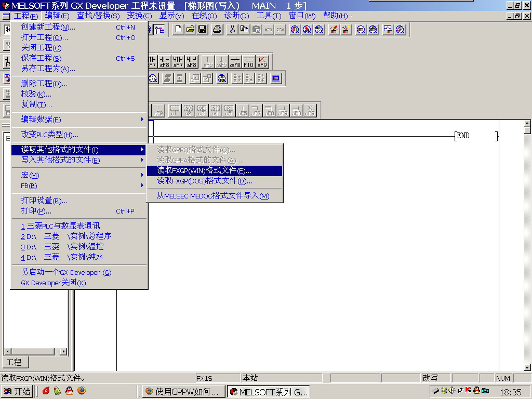Open the 在线(O) menu
The height and width of the screenshot is (399, 532).
[204, 16]
